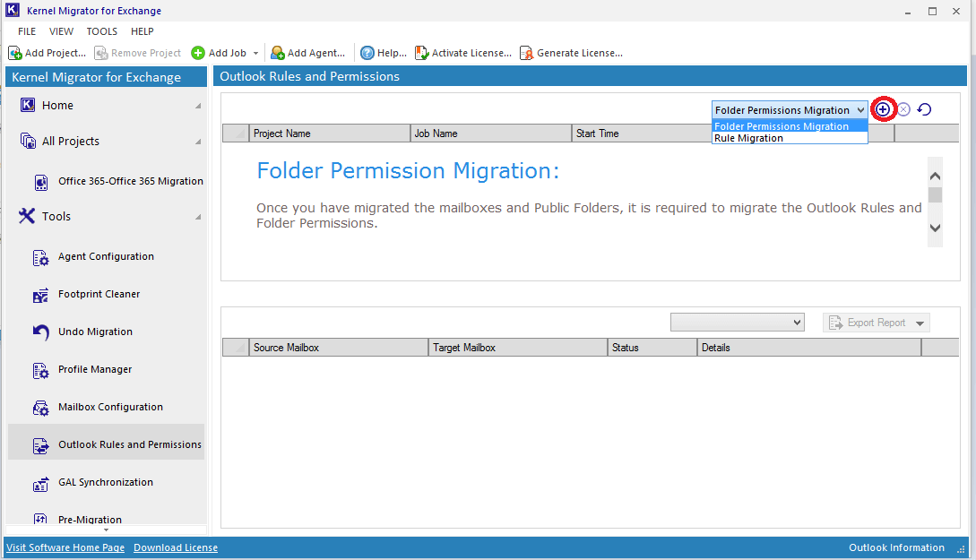Open Visit Software Home Page link
Image resolution: width=976 pixels, height=560 pixels.
(65, 547)
